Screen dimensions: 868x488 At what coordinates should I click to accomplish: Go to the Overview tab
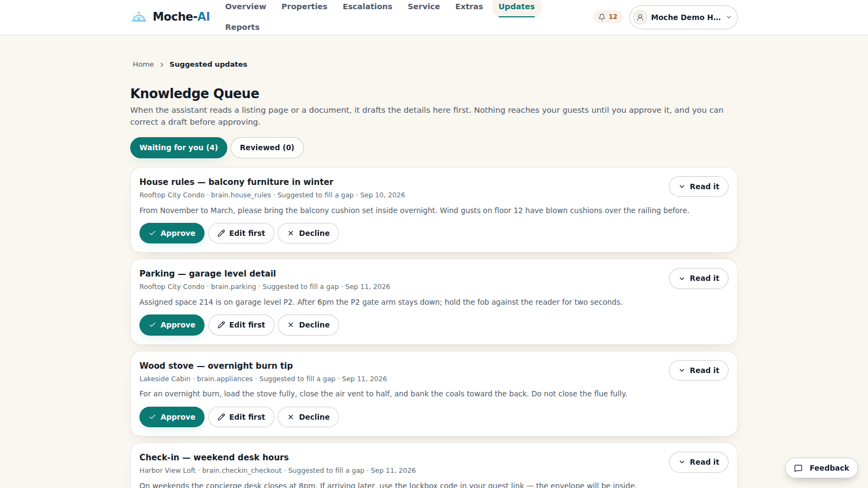point(245,7)
